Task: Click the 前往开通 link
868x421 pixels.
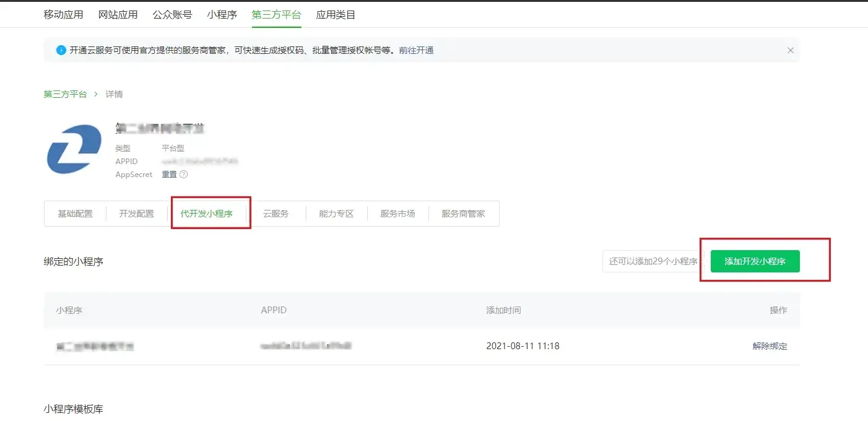Action: click(x=416, y=50)
